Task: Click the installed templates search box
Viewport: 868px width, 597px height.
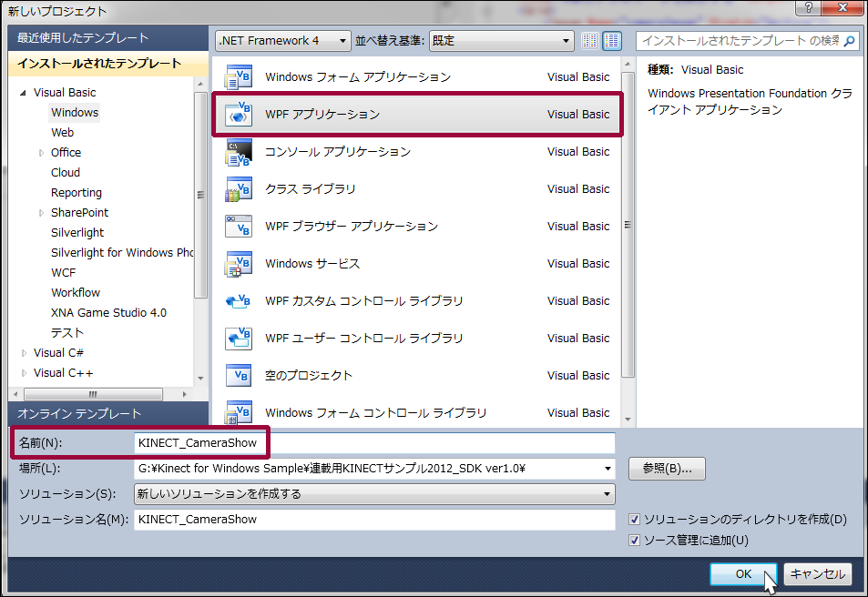Action: point(739,40)
